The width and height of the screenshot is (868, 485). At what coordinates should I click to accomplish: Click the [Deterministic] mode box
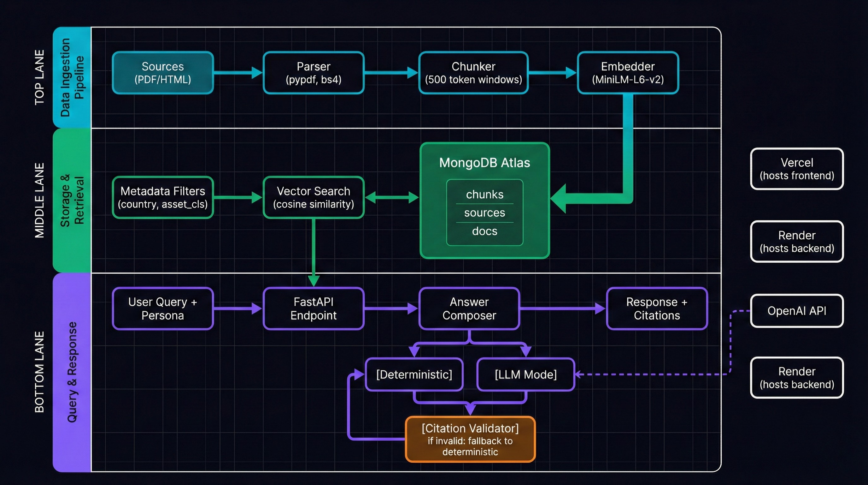[414, 374]
